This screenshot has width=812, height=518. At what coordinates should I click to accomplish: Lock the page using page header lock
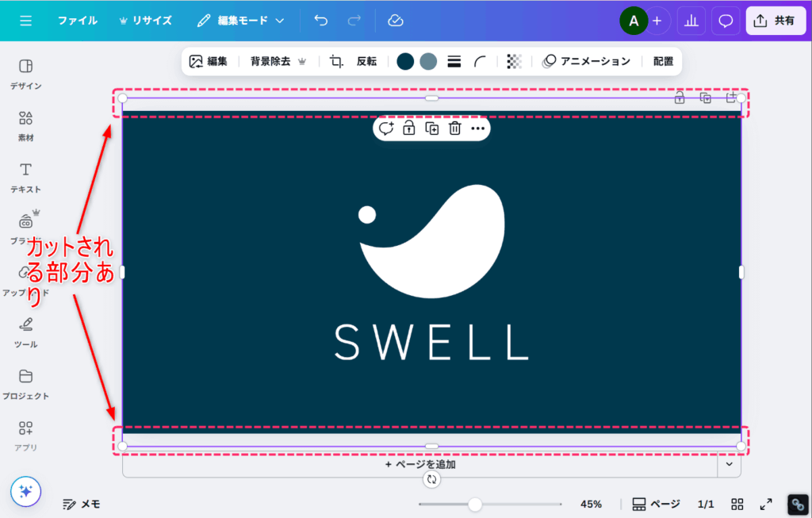pyautogui.click(x=680, y=98)
